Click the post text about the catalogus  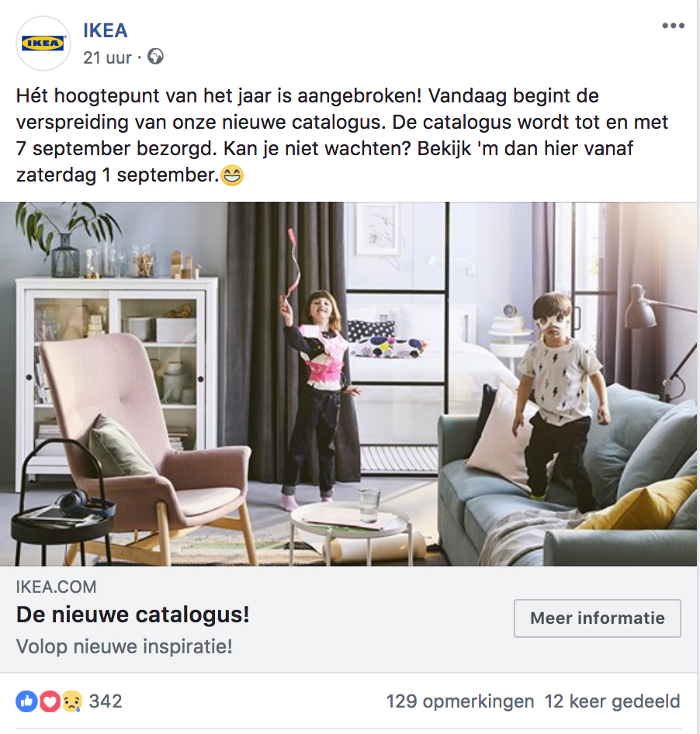pos(343,135)
